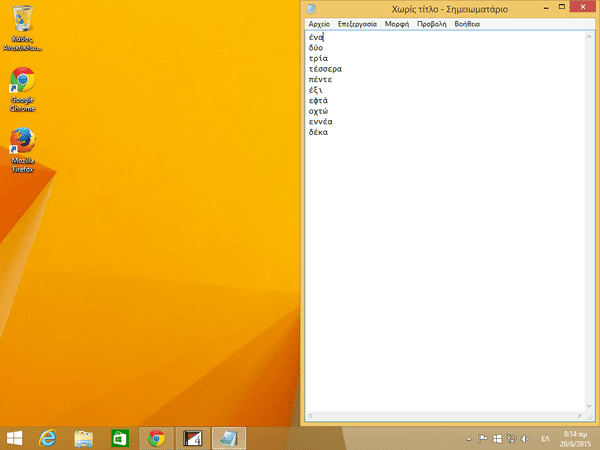
Task: Open the red-and-black app icon on taskbar
Action: 192,439
